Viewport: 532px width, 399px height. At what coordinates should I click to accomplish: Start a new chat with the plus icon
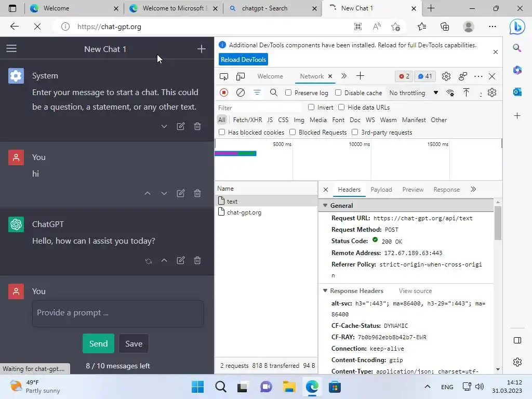click(x=202, y=49)
